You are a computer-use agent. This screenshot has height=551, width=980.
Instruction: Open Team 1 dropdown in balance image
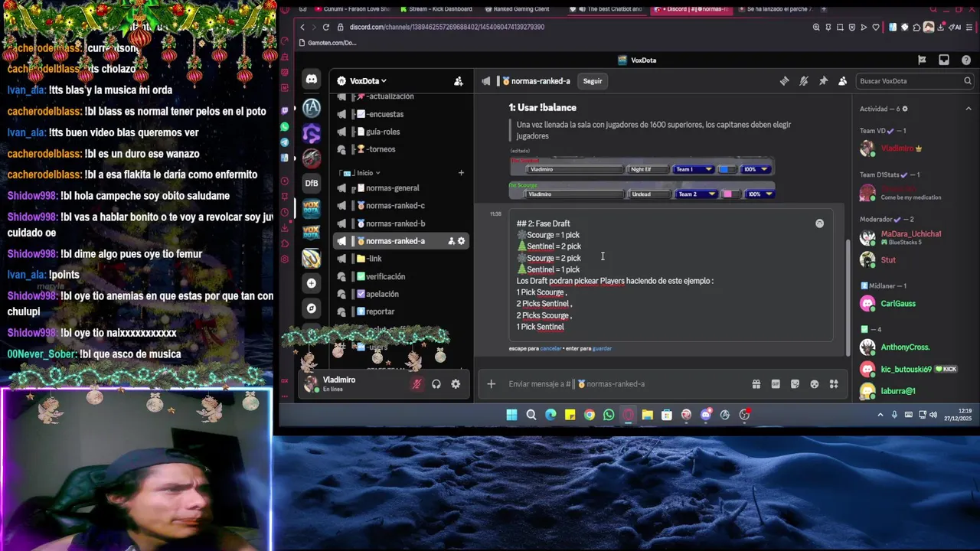pyautogui.click(x=693, y=169)
